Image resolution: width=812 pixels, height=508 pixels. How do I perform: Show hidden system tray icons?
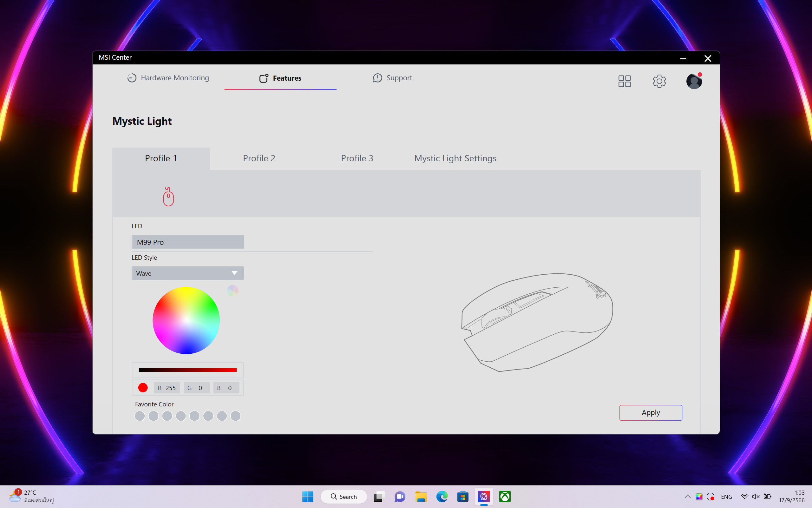click(687, 497)
